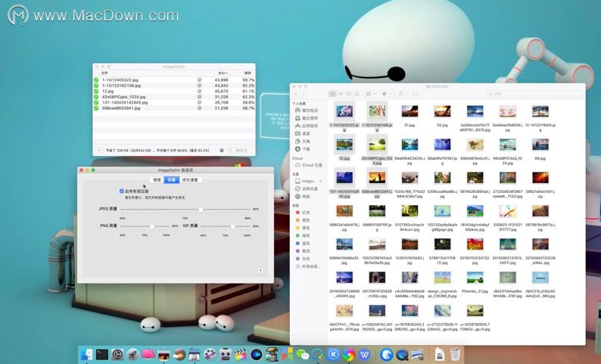The width and height of the screenshot is (601, 364).
Task: Switch Finder to list view
Action: coord(341,94)
